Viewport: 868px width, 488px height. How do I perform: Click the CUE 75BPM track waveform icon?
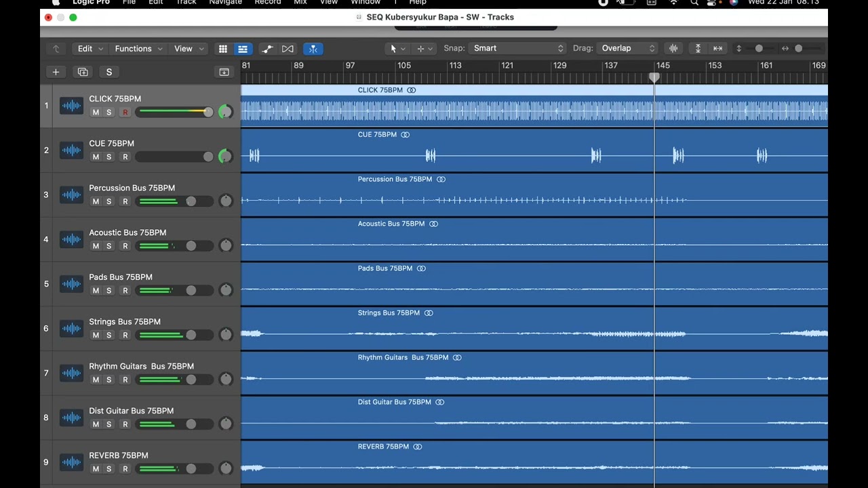coord(71,150)
